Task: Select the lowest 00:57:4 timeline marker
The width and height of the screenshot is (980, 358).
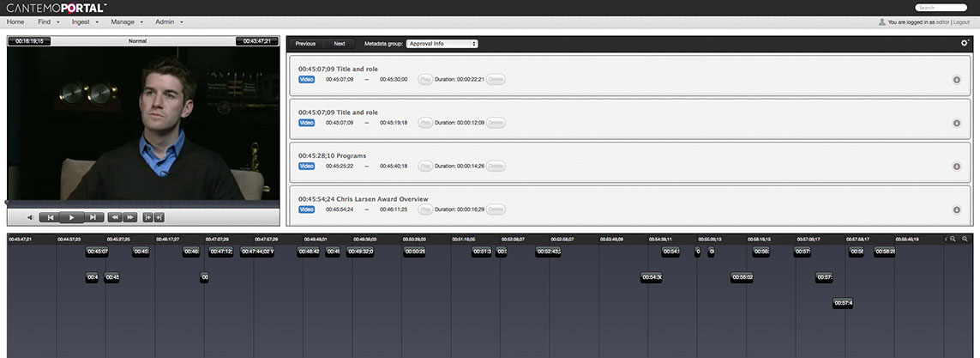Action: (843, 303)
